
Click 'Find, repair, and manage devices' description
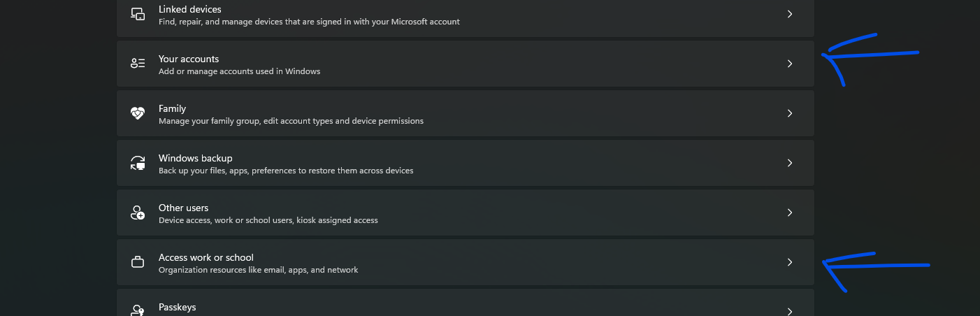309,22
